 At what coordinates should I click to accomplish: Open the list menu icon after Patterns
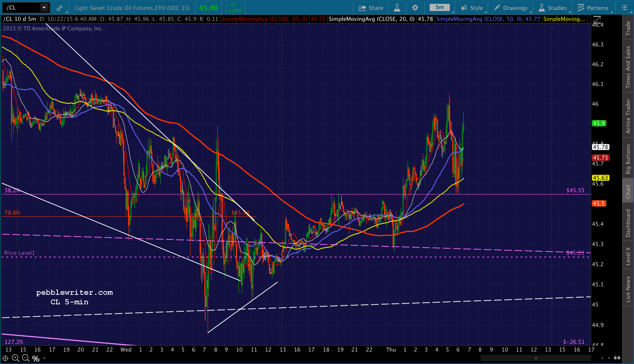[x=624, y=8]
